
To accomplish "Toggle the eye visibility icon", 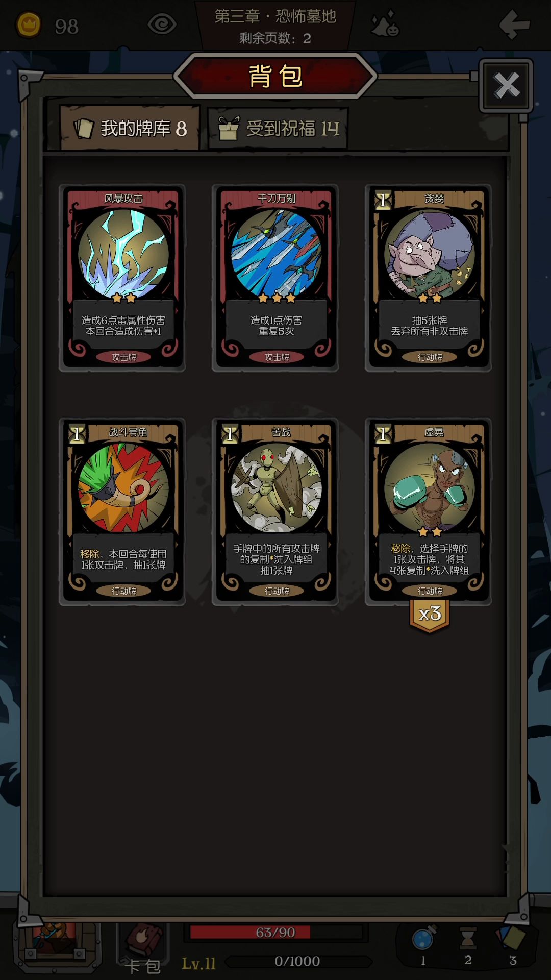I will (x=162, y=24).
